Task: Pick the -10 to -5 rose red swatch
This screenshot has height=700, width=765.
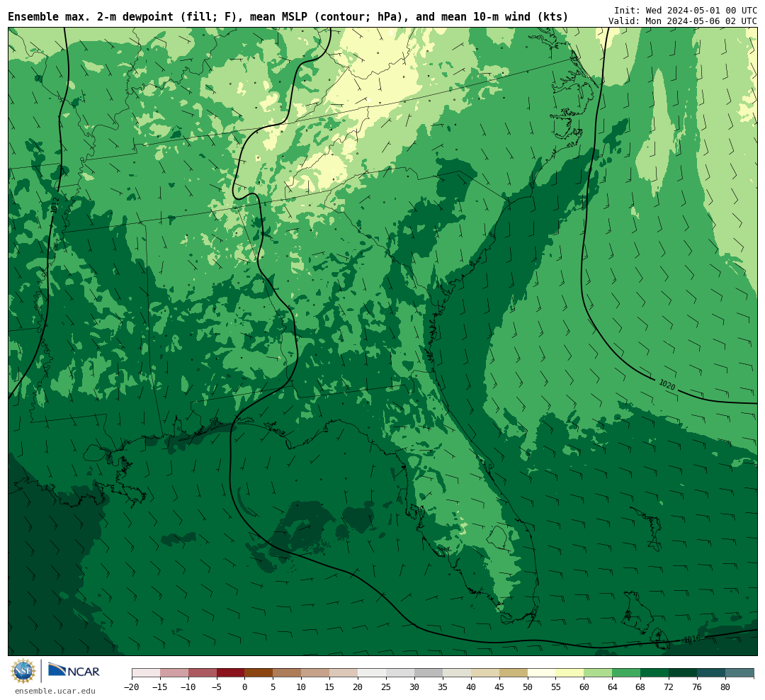Action: click(203, 673)
